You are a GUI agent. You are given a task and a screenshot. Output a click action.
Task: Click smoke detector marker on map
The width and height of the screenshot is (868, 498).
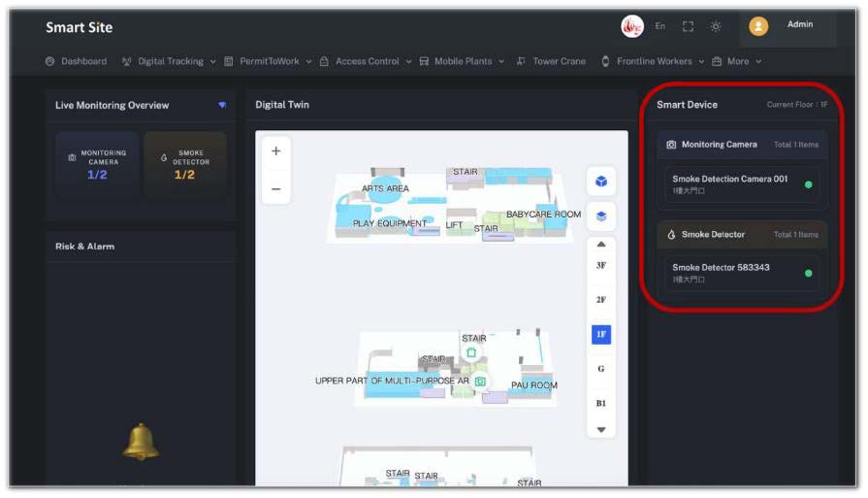coord(471,352)
